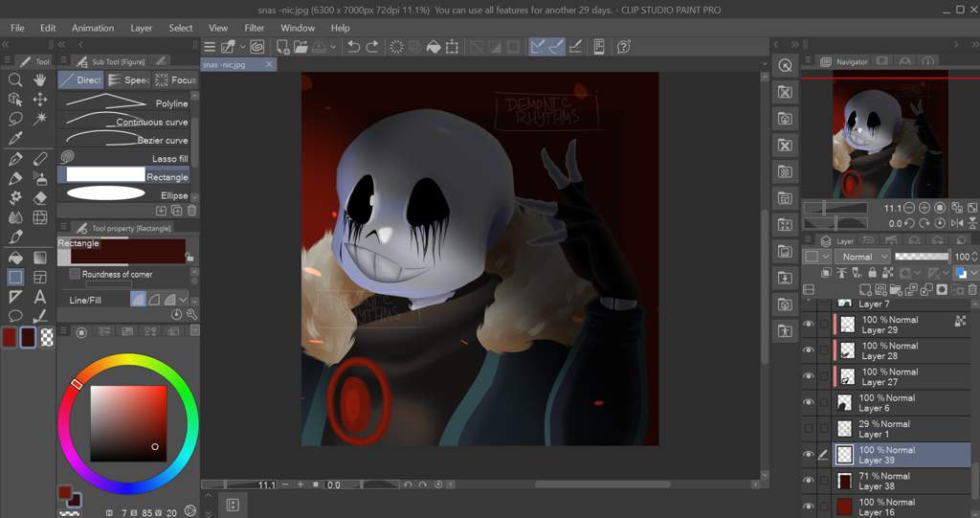
Task: Select the Gradient tool
Action: click(x=40, y=258)
